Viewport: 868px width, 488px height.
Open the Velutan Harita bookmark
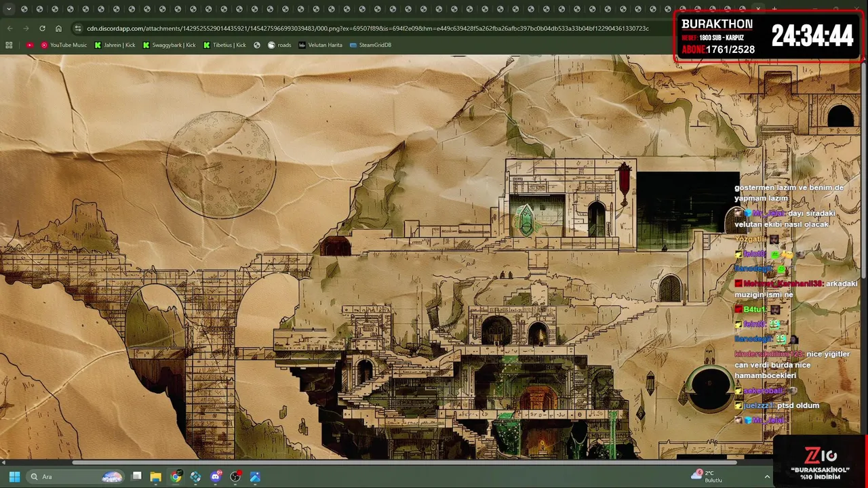pyautogui.click(x=320, y=45)
